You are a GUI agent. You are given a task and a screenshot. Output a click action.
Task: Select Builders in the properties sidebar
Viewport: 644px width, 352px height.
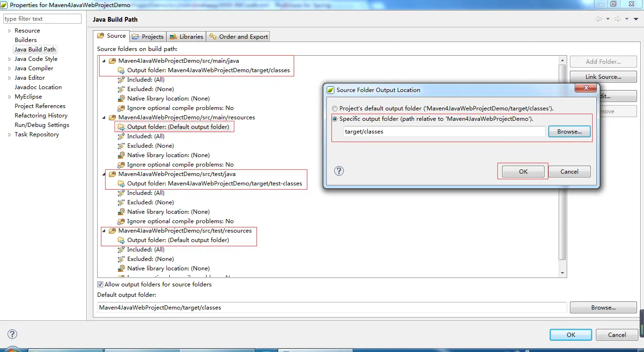tap(25, 40)
